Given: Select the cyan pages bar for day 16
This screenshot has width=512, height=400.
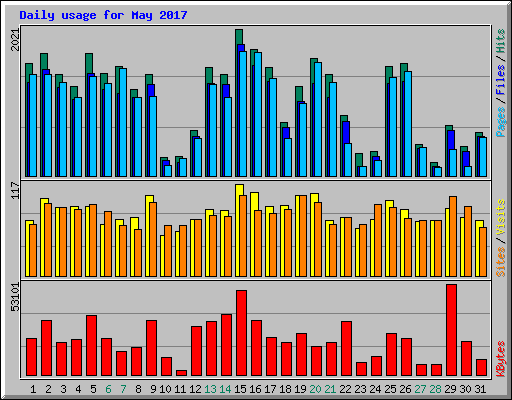Looking at the screenshot, I should [258, 114].
